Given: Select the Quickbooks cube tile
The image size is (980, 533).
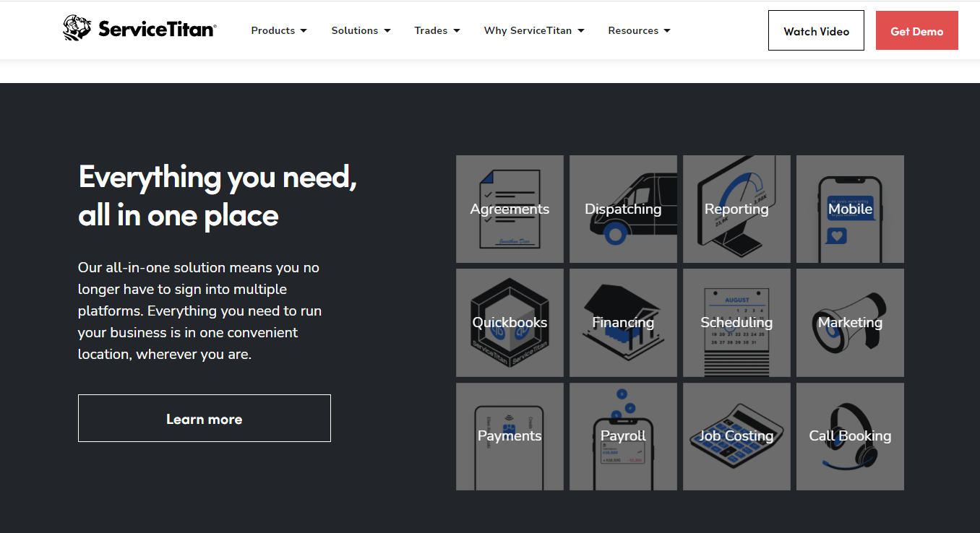Looking at the screenshot, I should (x=510, y=323).
